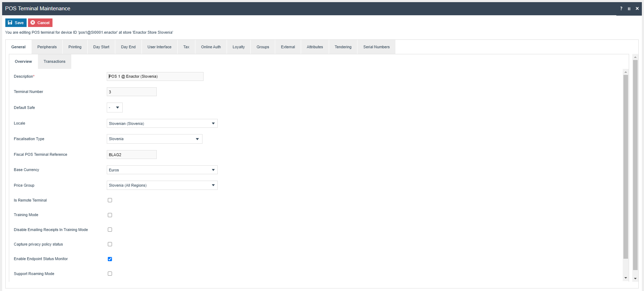Go to the Tendering tab
This screenshot has height=291, width=644.
tap(343, 47)
